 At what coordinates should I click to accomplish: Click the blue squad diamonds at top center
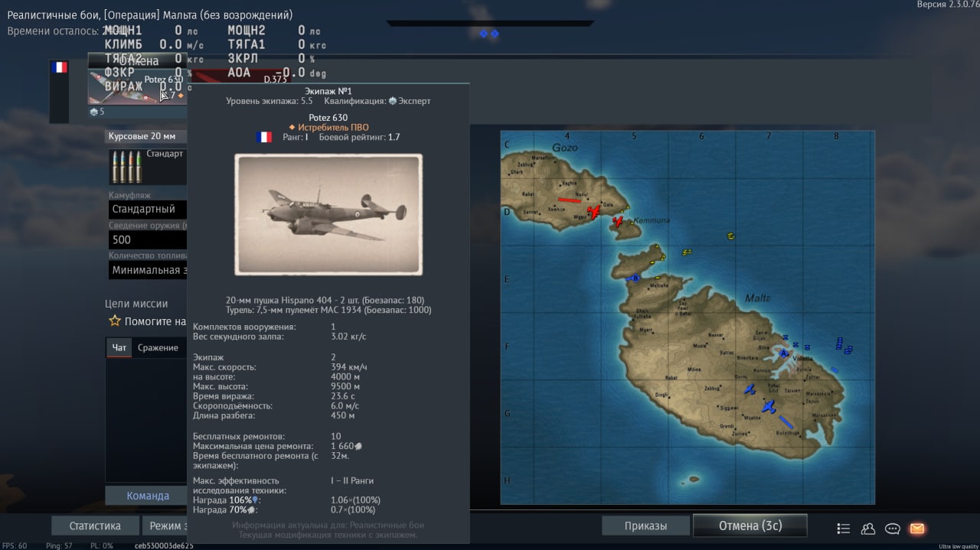click(x=489, y=34)
